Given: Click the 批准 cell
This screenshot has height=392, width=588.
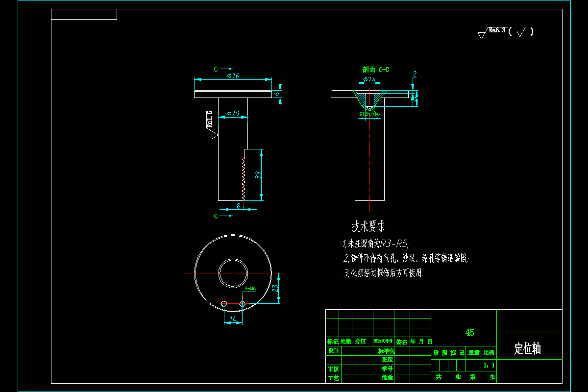Looking at the screenshot, I should point(387,378).
